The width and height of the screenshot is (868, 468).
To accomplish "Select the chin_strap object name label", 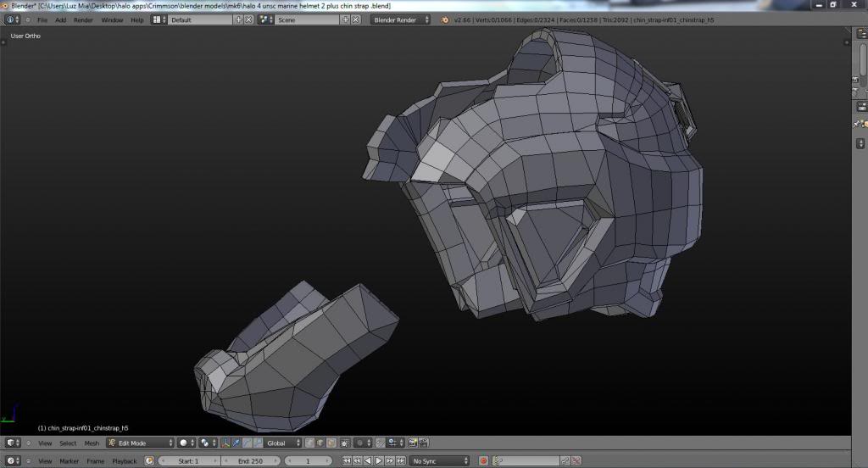I will [83, 428].
